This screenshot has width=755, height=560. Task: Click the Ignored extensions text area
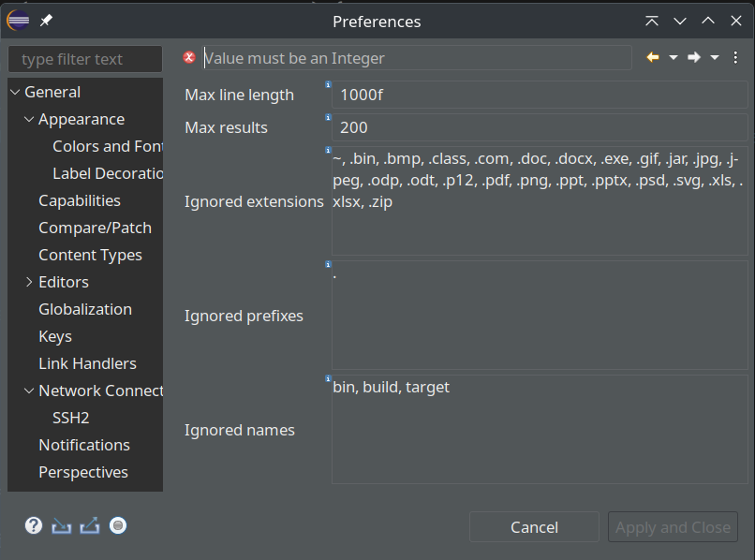[x=540, y=200]
